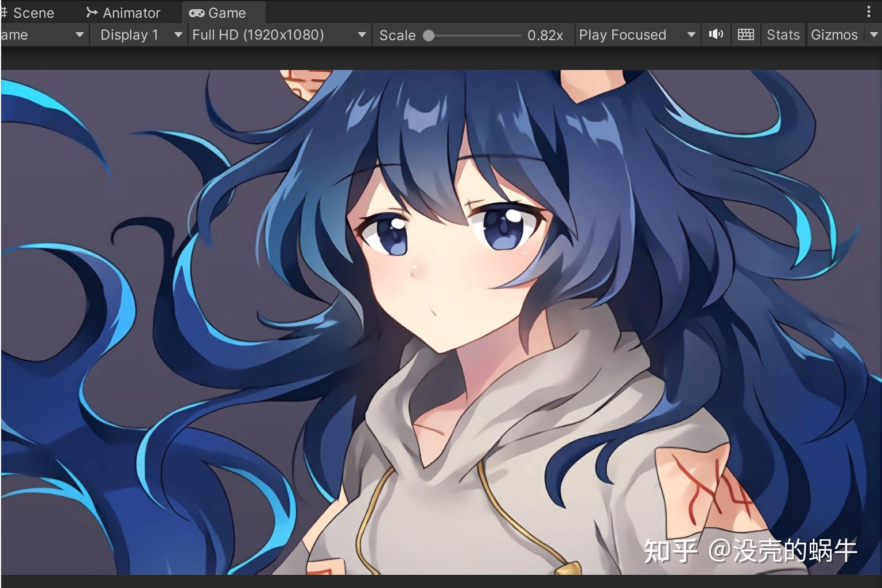882x588 pixels.
Task: Expand the Gizmos dropdown arrow
Action: click(873, 35)
